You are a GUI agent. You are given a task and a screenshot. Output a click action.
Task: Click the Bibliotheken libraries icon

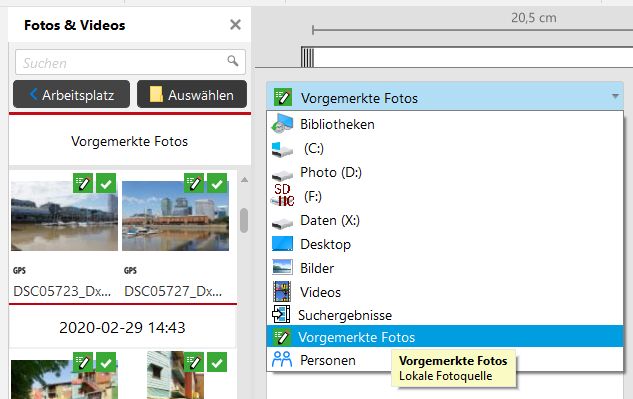282,124
